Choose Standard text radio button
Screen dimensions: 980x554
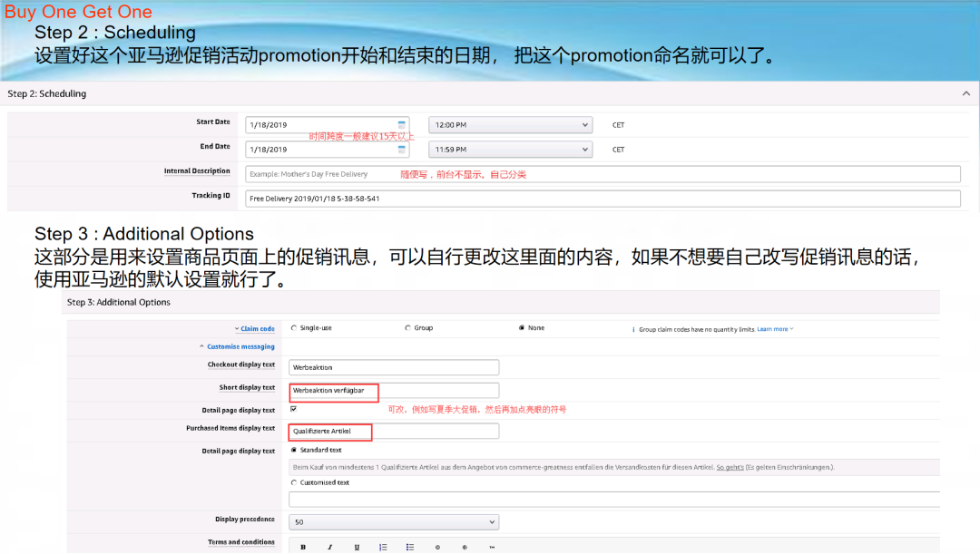click(294, 450)
